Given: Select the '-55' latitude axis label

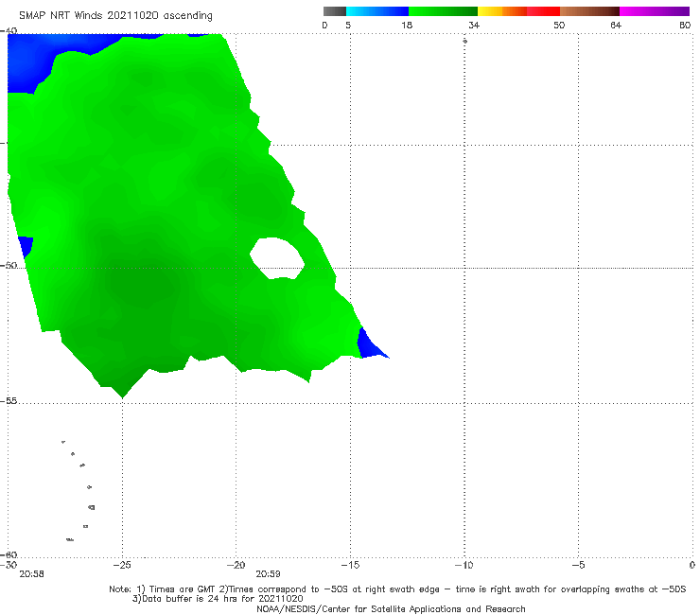Looking at the screenshot, I should 9,400.
